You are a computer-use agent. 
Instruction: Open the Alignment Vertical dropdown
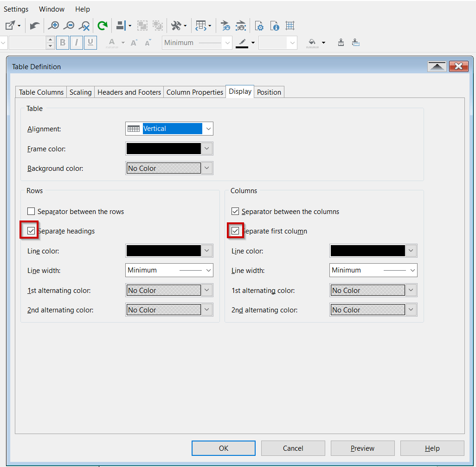coord(169,129)
